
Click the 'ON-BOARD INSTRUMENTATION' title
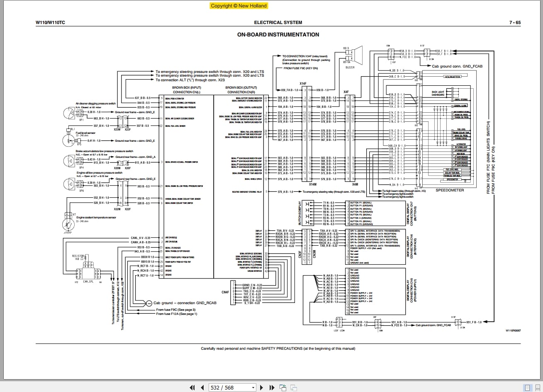[x=278, y=35]
